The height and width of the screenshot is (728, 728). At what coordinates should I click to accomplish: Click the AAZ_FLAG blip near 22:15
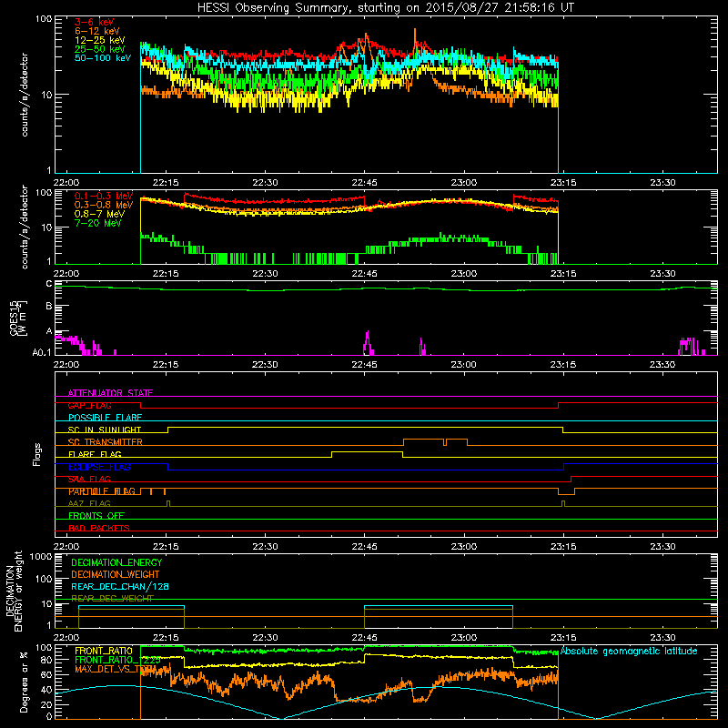point(168,503)
